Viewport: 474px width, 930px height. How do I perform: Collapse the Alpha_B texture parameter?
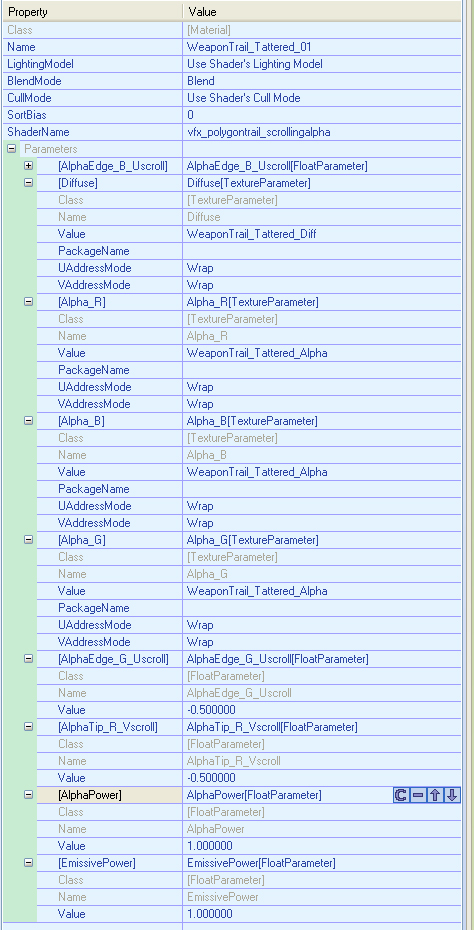pos(28,421)
